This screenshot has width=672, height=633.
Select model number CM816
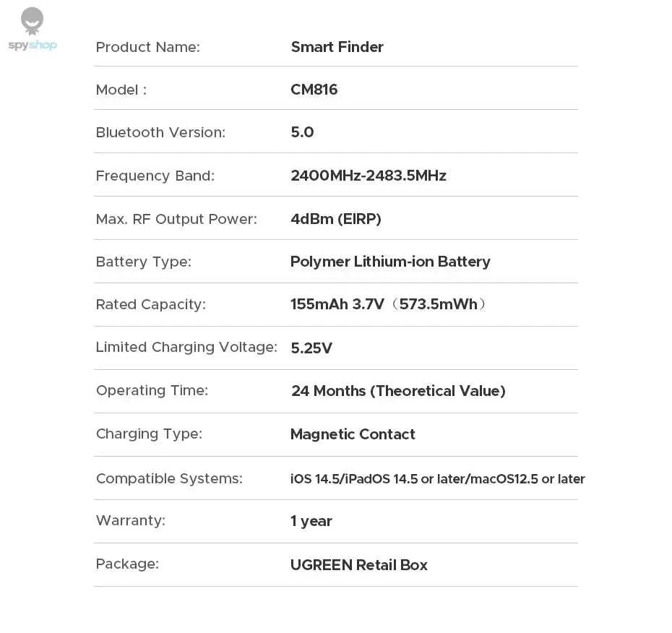(314, 90)
